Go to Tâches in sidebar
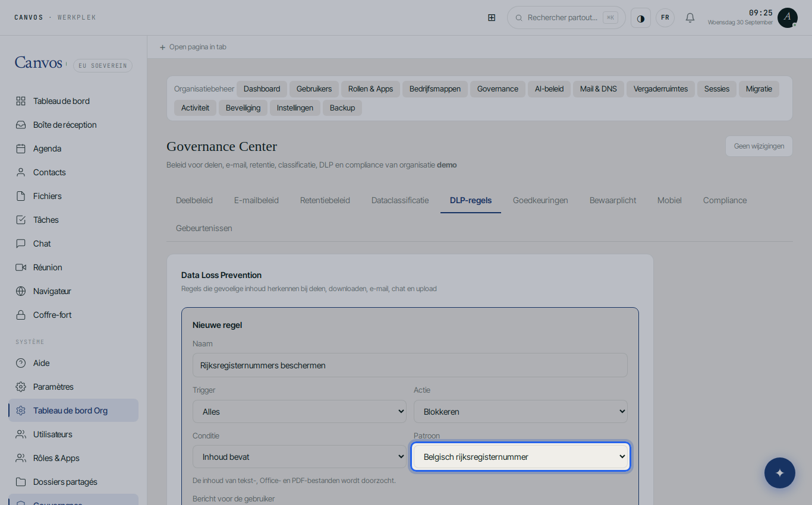 (x=74, y=220)
